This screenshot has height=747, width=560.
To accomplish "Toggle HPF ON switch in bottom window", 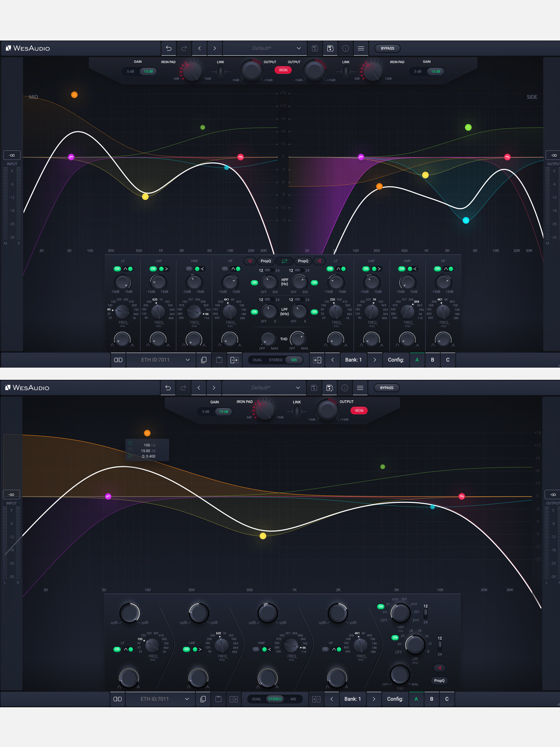I will click(x=380, y=607).
